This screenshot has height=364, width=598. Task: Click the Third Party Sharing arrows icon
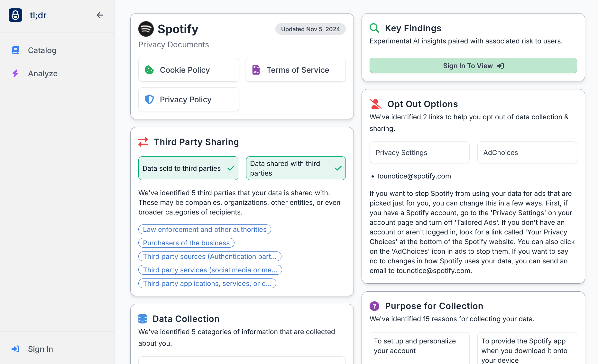(x=143, y=142)
